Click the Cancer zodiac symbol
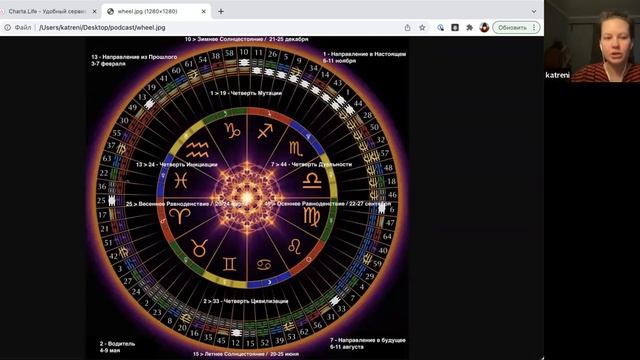Image resolution: width=640 pixels, height=360 pixels. pos(264,264)
